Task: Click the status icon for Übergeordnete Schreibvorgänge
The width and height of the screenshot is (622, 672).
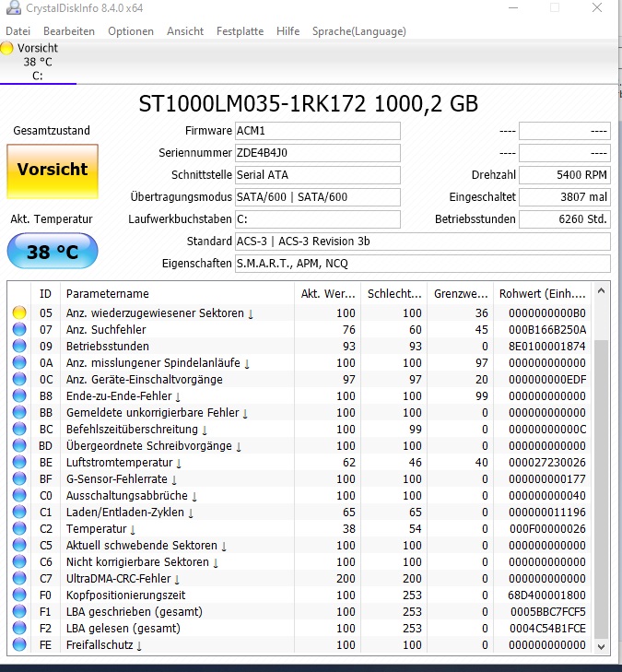Action: [x=19, y=446]
